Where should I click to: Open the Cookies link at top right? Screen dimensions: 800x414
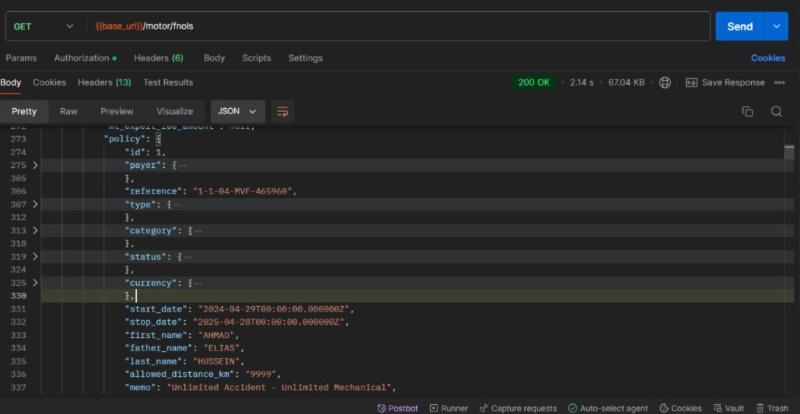click(767, 58)
